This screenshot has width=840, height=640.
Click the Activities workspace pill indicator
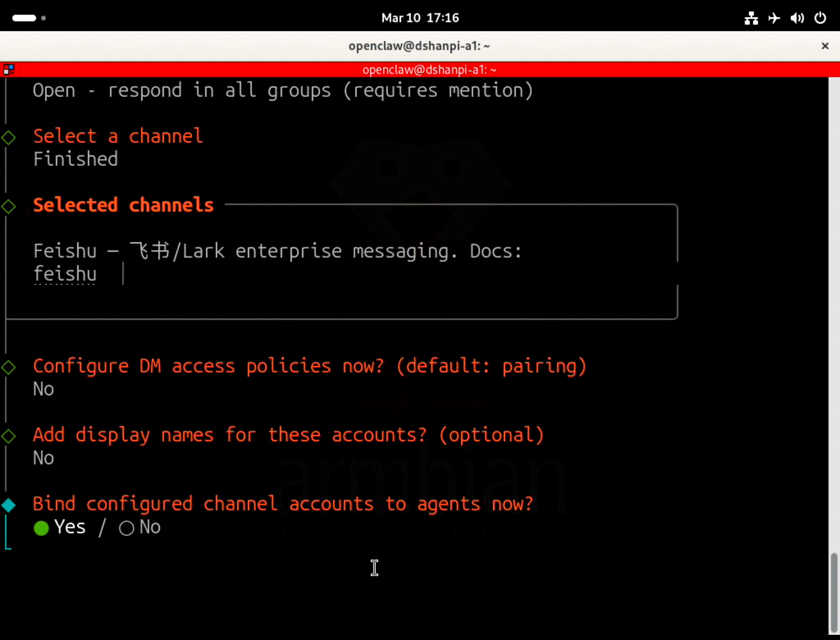tap(24, 18)
